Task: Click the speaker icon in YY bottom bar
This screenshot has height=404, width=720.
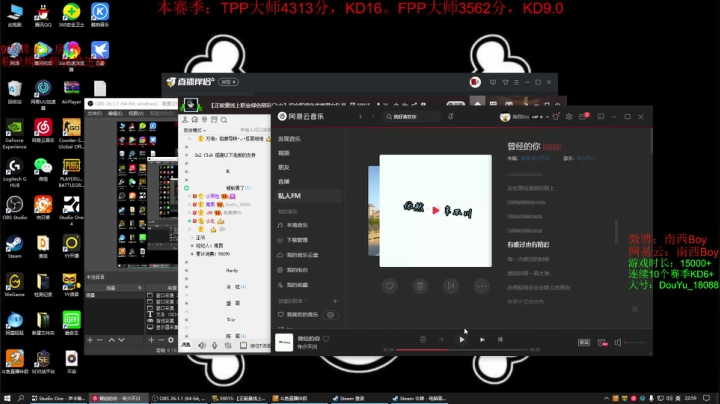Action: pyautogui.click(x=202, y=345)
